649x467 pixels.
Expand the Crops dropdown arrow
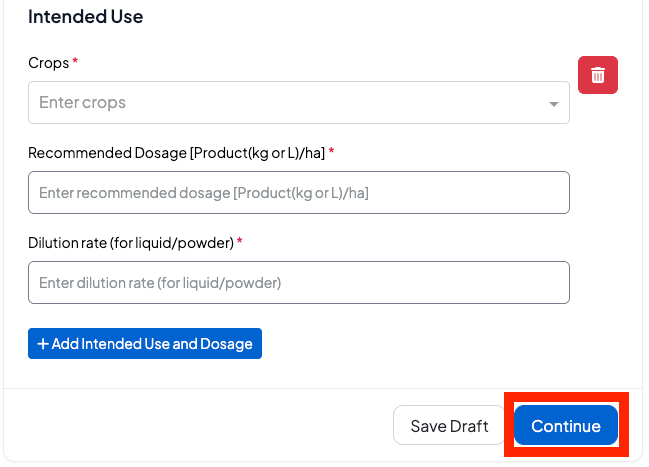553,103
